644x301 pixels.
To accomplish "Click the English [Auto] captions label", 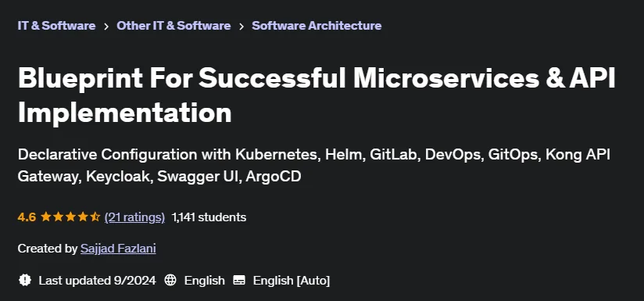I will (292, 281).
